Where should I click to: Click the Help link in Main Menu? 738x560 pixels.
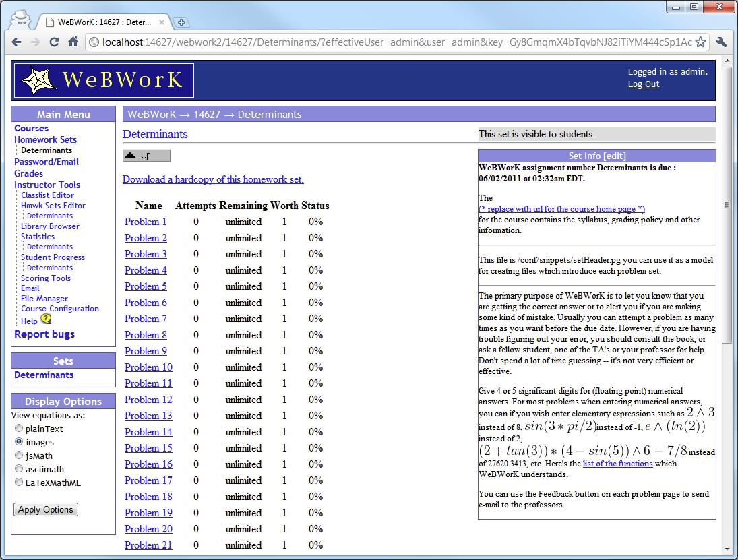[x=29, y=321]
